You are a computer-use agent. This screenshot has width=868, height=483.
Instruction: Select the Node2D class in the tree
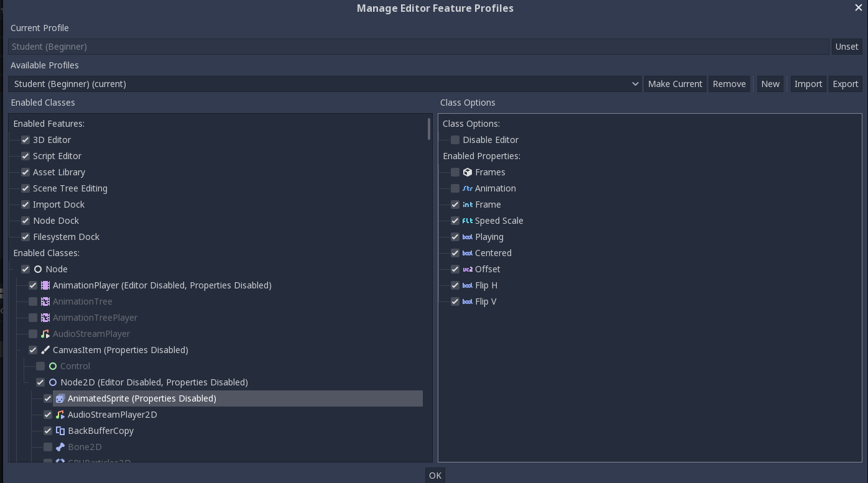[x=154, y=382]
